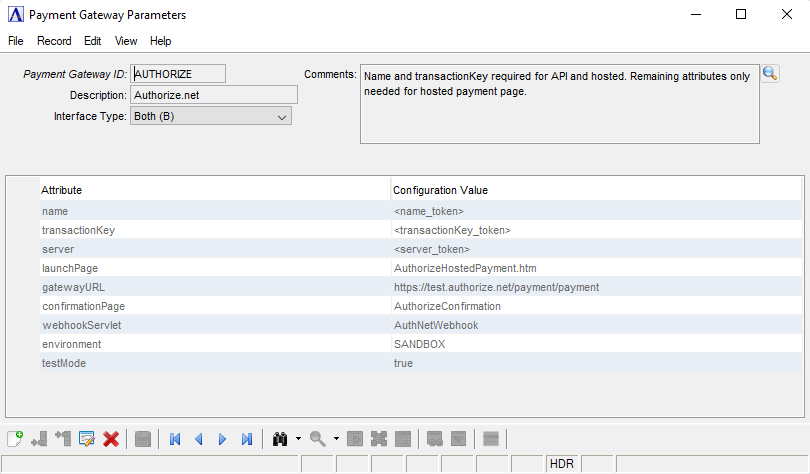Click the greyed down-triangle panel icon

tap(459, 439)
